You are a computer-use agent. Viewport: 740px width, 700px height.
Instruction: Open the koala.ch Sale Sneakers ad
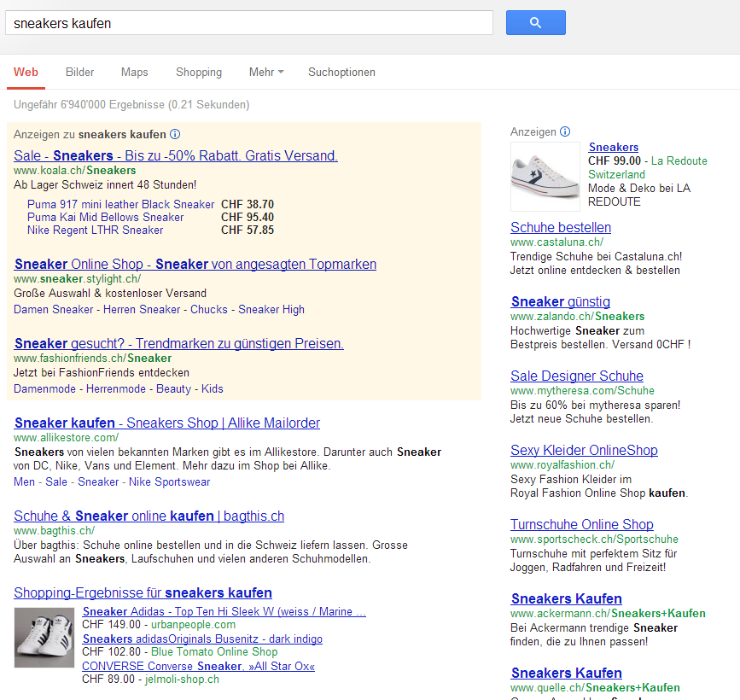pos(176,155)
